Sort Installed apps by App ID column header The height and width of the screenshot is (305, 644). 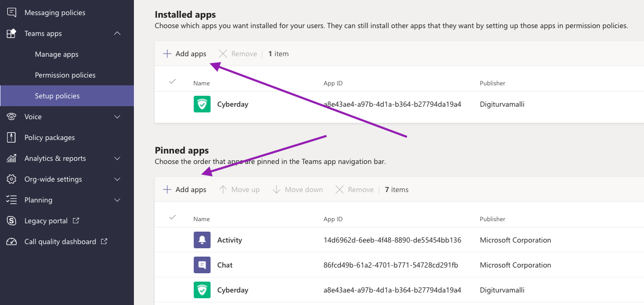[x=333, y=83]
